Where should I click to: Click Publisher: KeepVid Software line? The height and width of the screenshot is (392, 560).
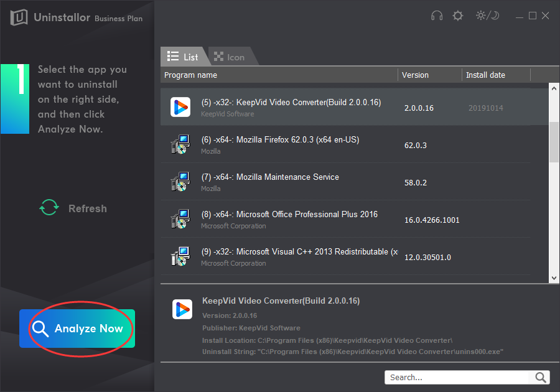pyautogui.click(x=251, y=328)
